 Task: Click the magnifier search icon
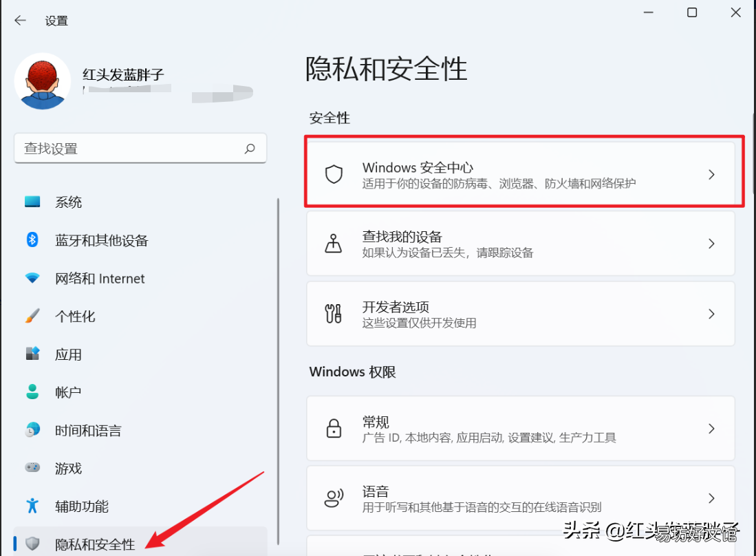pos(250,149)
